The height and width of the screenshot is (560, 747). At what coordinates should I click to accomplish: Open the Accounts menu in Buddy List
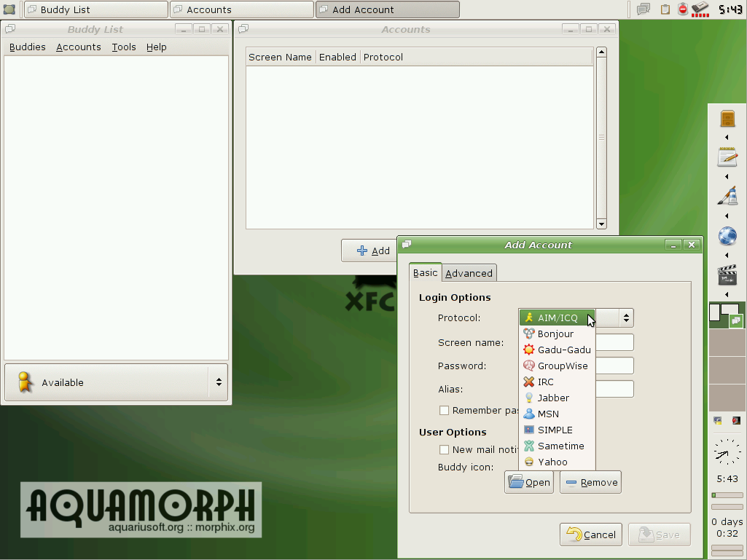point(78,47)
